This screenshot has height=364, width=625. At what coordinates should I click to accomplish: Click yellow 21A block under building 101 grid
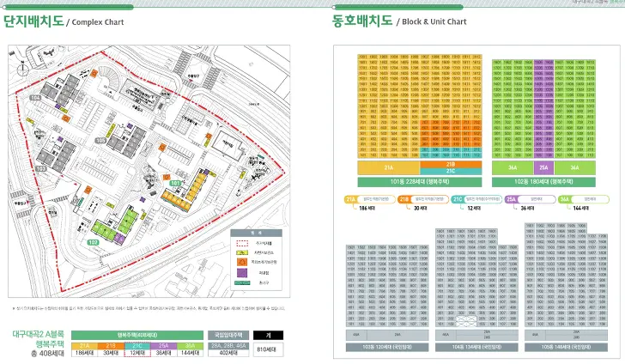point(389,168)
